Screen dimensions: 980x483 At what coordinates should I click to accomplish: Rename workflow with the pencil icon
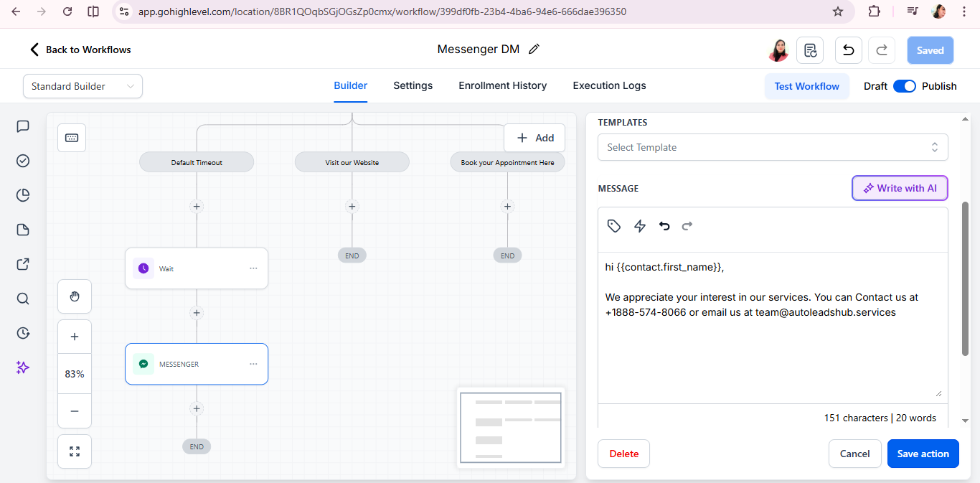coord(533,49)
